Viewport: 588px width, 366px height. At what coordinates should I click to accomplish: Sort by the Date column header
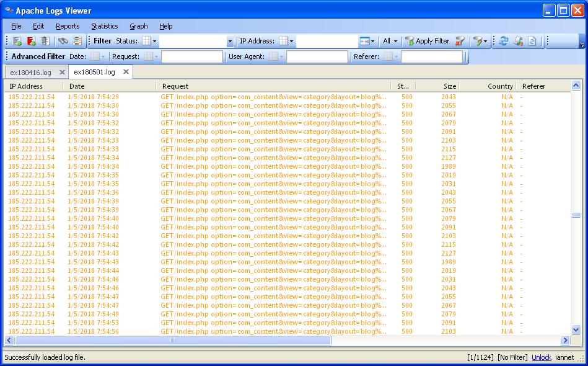tap(110, 86)
